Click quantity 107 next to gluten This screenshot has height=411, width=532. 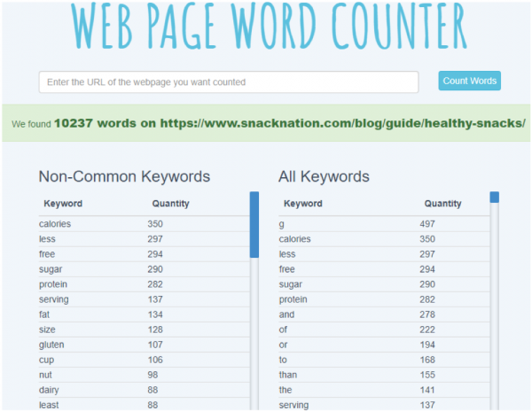[155, 345]
